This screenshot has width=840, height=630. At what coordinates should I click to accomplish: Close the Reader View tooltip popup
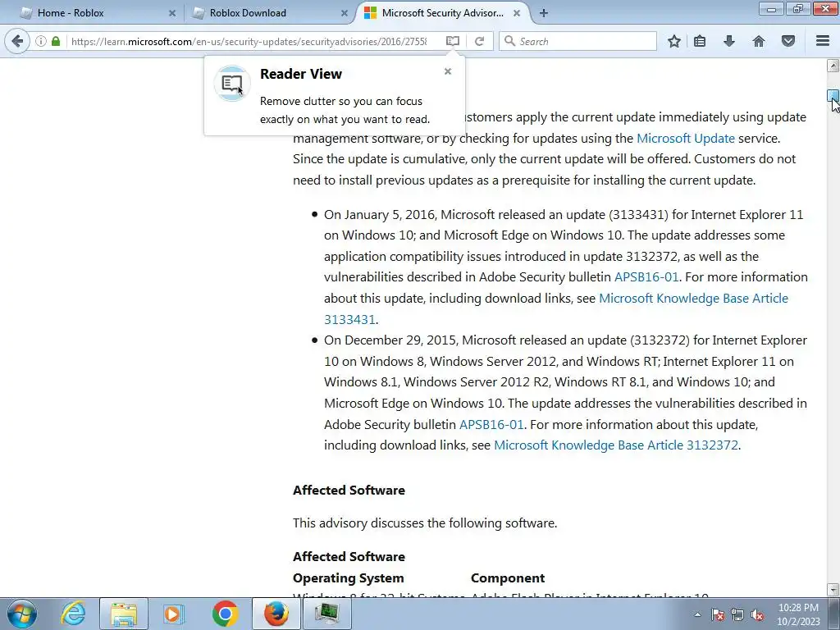pos(448,71)
